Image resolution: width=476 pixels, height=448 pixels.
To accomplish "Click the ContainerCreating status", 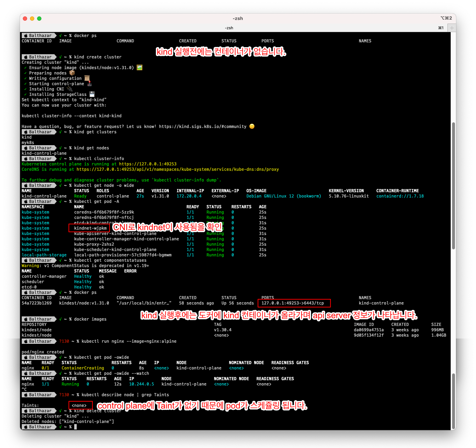I will click(83, 368).
